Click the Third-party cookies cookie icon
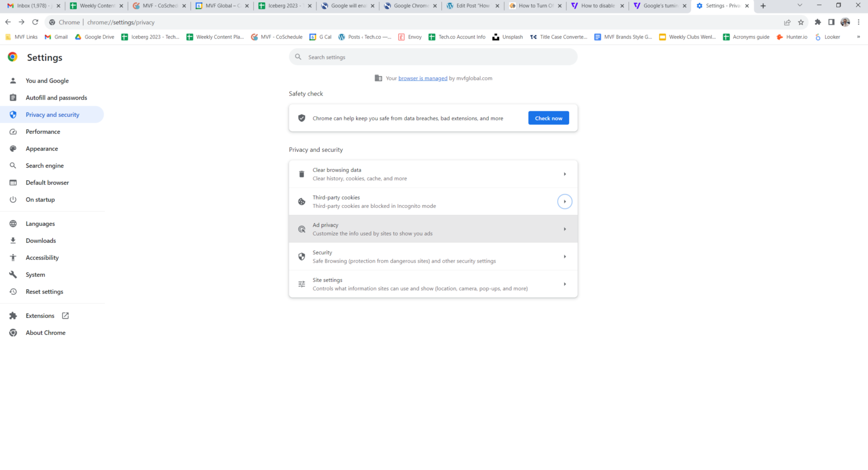Screen dimensions: 868x470 301,201
